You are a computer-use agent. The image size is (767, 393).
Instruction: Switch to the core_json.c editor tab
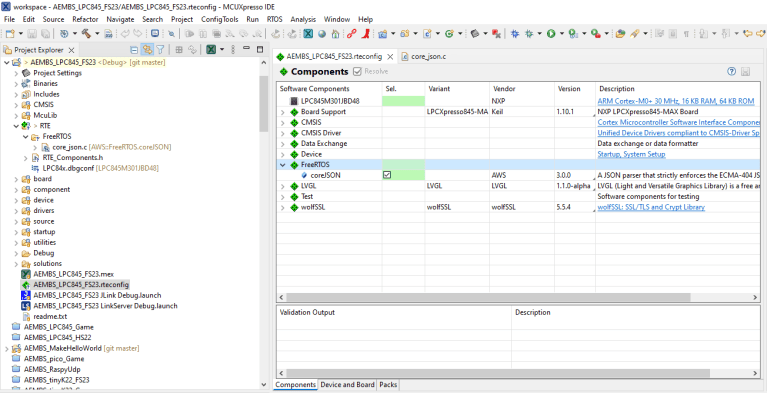pyautogui.click(x=424, y=57)
